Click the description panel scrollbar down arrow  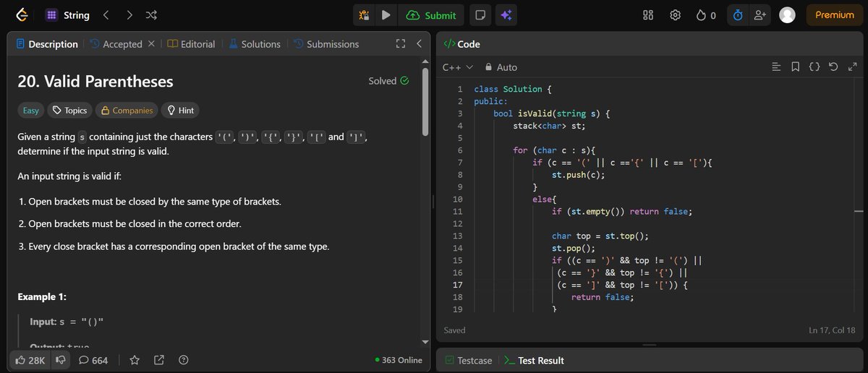[427, 341]
